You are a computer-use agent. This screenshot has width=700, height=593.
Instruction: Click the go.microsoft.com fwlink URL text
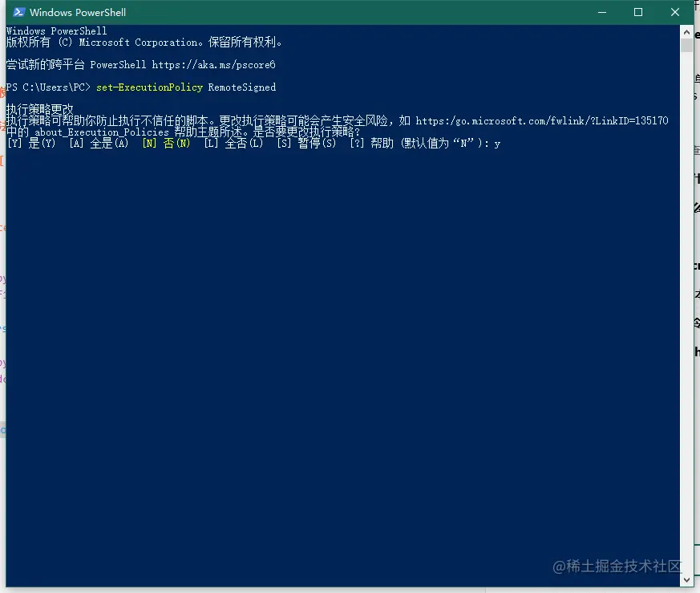542,120
